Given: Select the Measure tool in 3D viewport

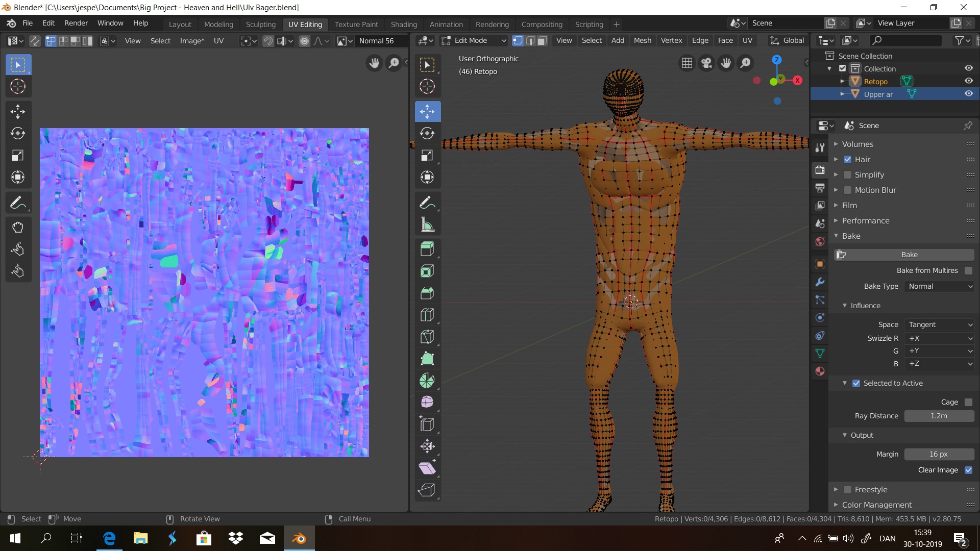Looking at the screenshot, I should 427,224.
